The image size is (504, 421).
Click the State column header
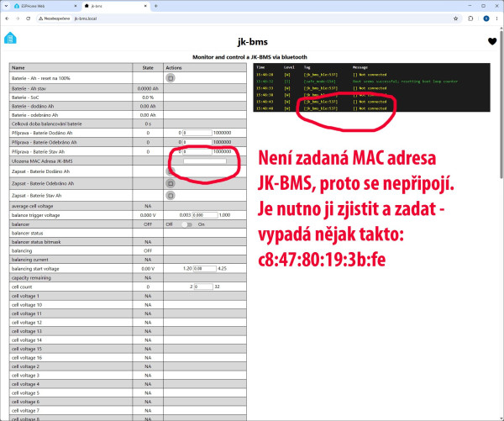tap(148, 68)
